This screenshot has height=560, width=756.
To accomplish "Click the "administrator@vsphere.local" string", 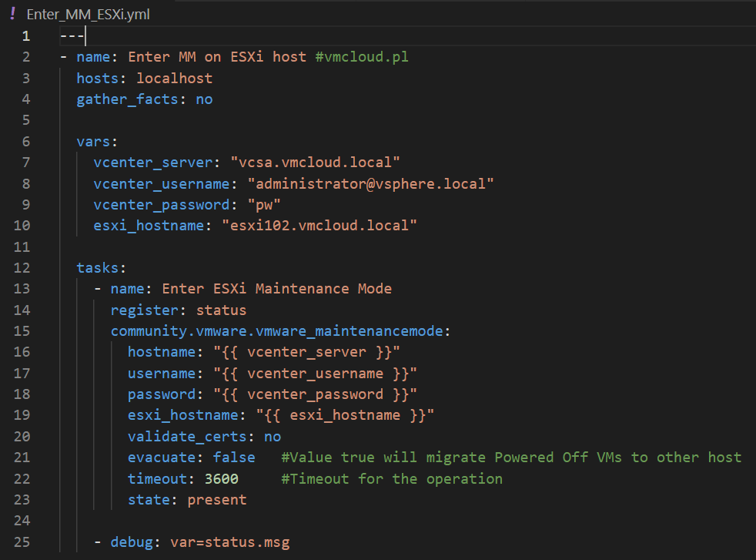I will coord(370,184).
